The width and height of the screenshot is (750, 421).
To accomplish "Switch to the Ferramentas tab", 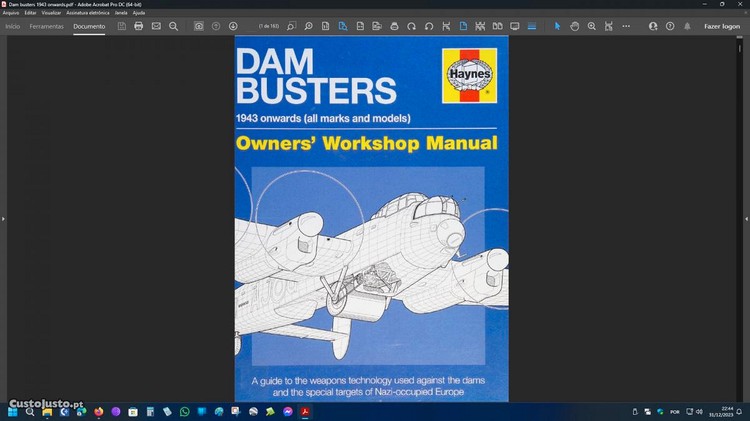I will tap(46, 26).
